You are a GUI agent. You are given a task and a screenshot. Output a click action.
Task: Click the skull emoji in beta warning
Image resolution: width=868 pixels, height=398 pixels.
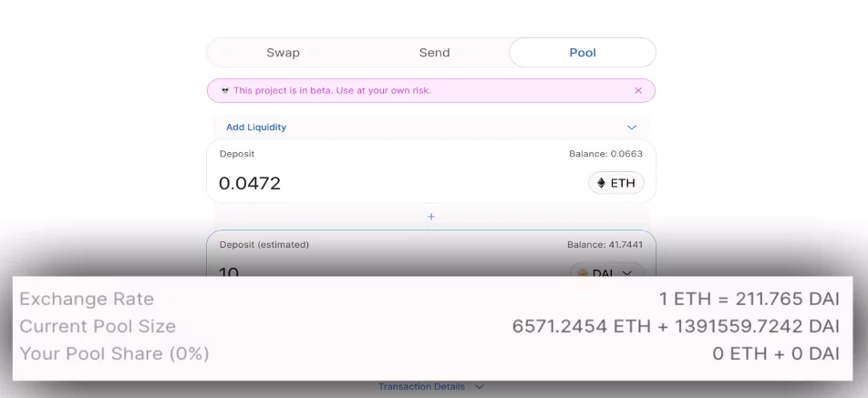225,91
